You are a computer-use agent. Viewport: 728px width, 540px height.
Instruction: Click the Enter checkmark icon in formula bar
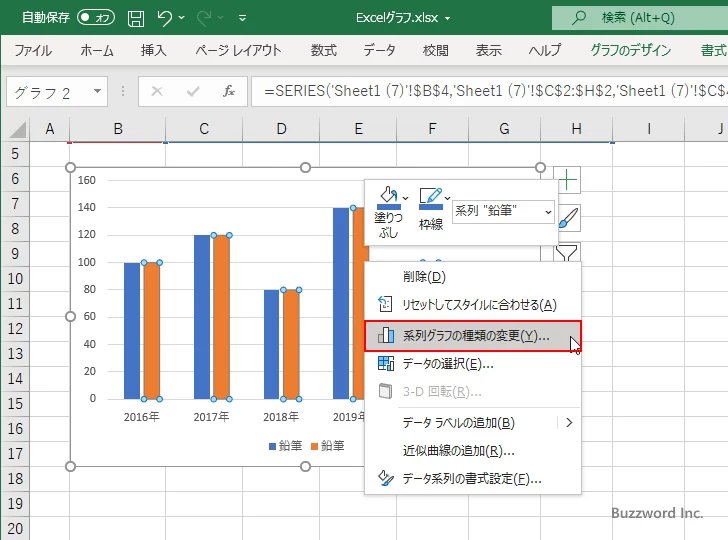193,91
